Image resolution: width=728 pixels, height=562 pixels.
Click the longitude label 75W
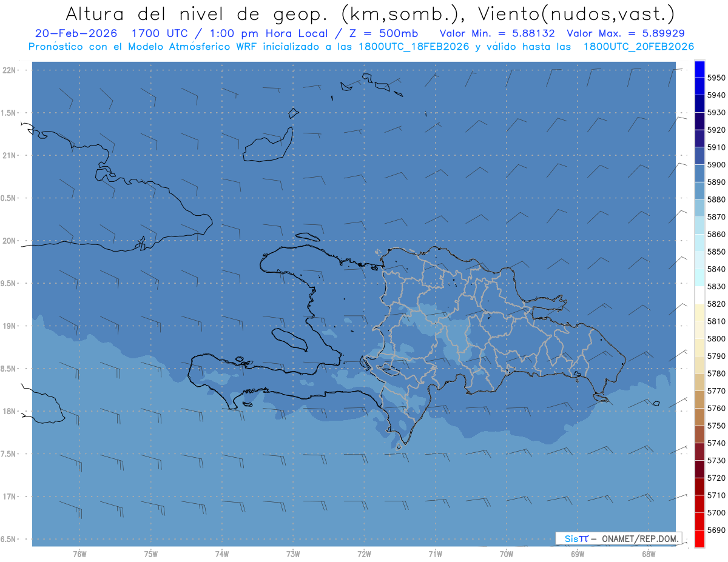(151, 554)
